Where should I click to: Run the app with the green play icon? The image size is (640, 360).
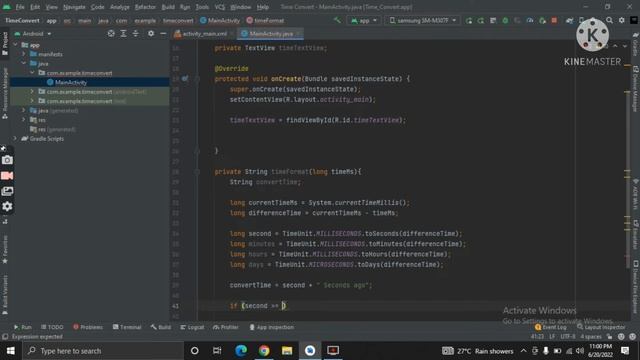click(469, 20)
